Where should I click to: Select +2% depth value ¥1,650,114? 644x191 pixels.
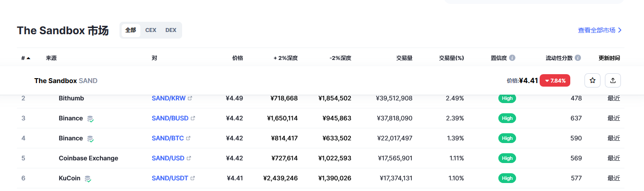(282, 118)
